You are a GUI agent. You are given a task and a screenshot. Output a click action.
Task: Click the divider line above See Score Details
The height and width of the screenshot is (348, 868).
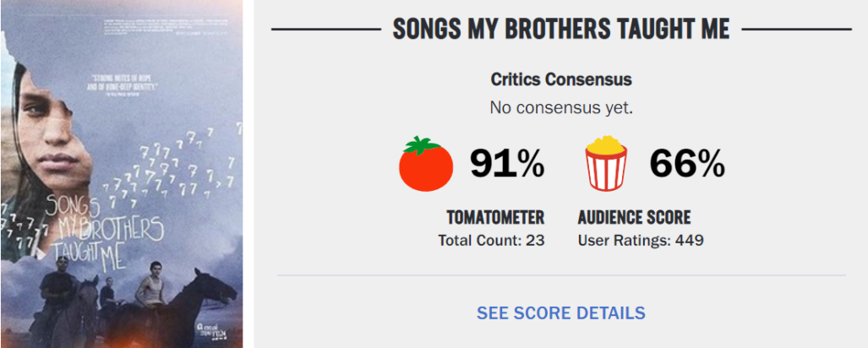click(561, 275)
